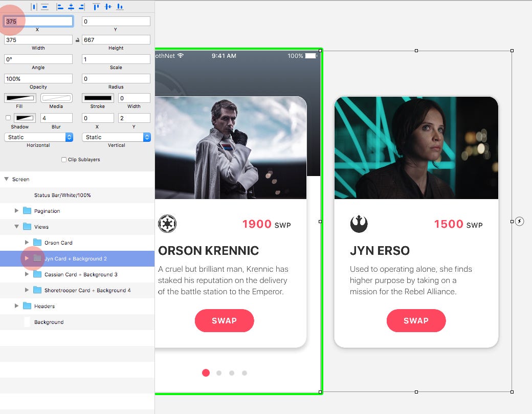Expand the Pagination group
Image resolution: width=532 pixels, height=414 pixels.
pyautogui.click(x=16, y=211)
